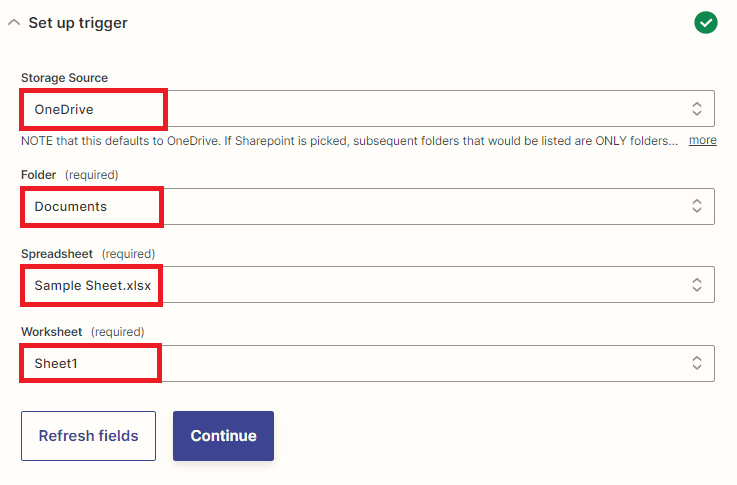Click the Spreadsheet field up-down arrows icon

[x=697, y=285]
